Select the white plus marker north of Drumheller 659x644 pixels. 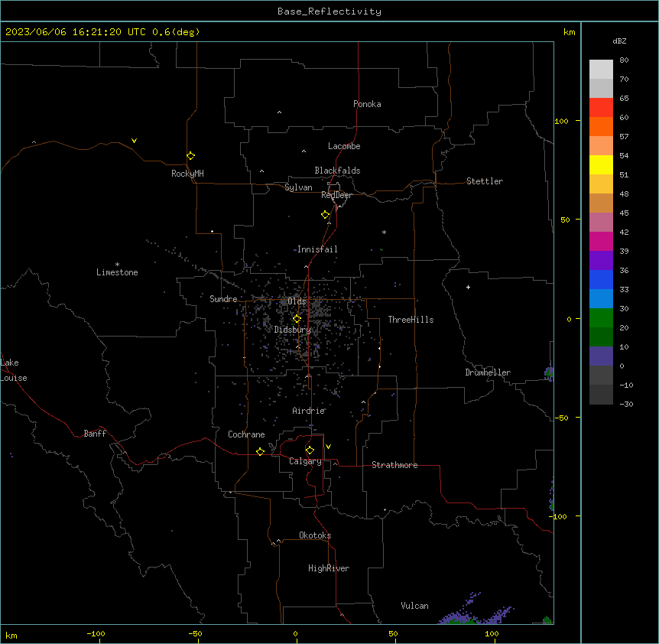(468, 287)
